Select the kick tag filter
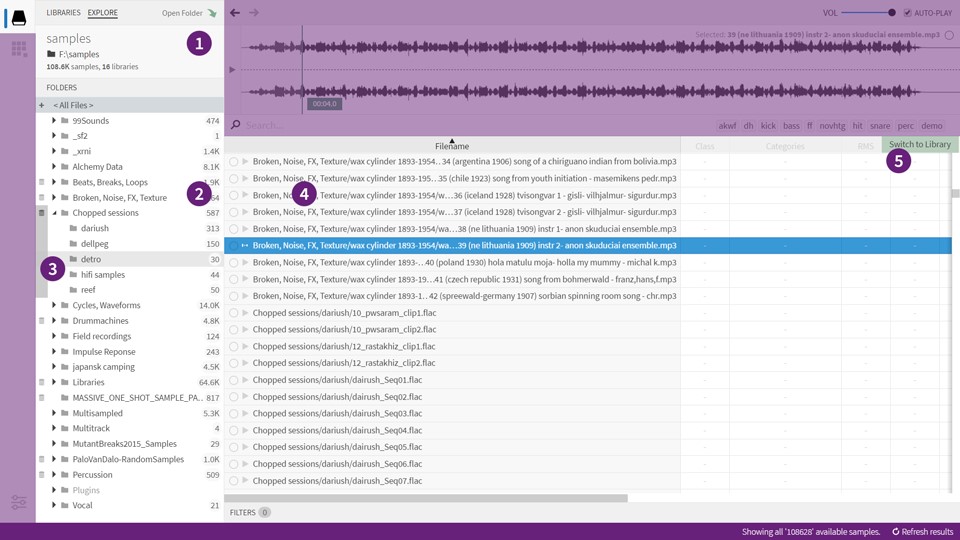This screenshot has height=540, width=960. (768, 126)
